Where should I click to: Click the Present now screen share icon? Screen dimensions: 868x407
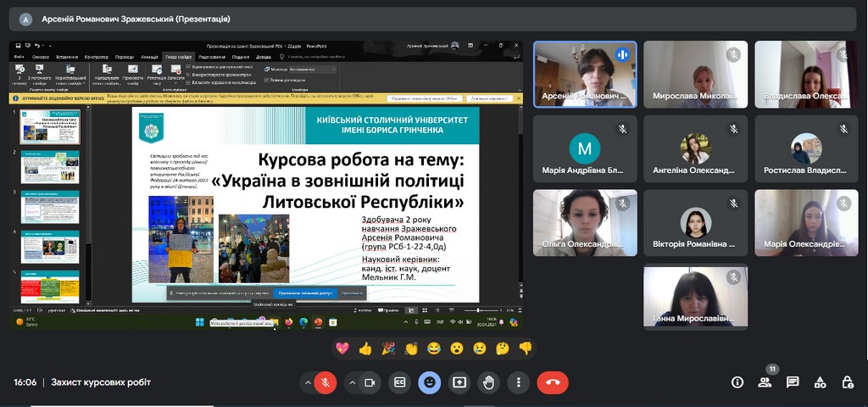click(x=459, y=382)
